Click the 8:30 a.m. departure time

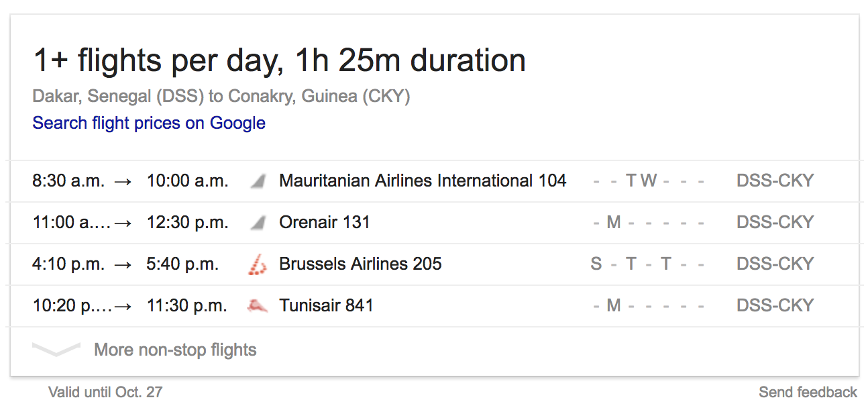[68, 181]
